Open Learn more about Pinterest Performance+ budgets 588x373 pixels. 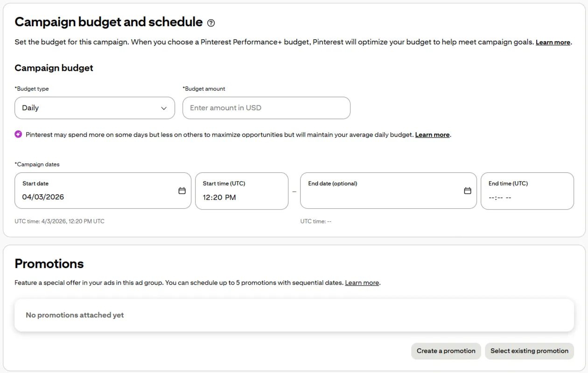click(553, 42)
